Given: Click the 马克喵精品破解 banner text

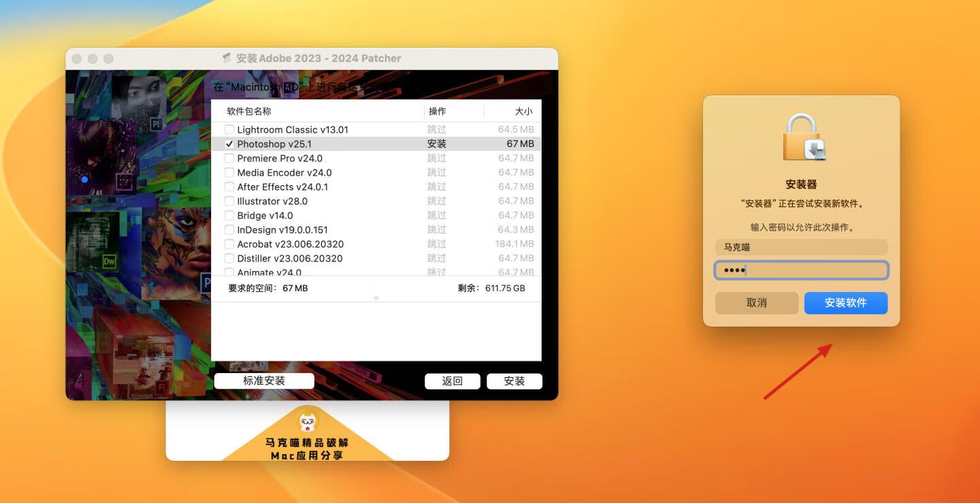Looking at the screenshot, I should coord(308,442).
